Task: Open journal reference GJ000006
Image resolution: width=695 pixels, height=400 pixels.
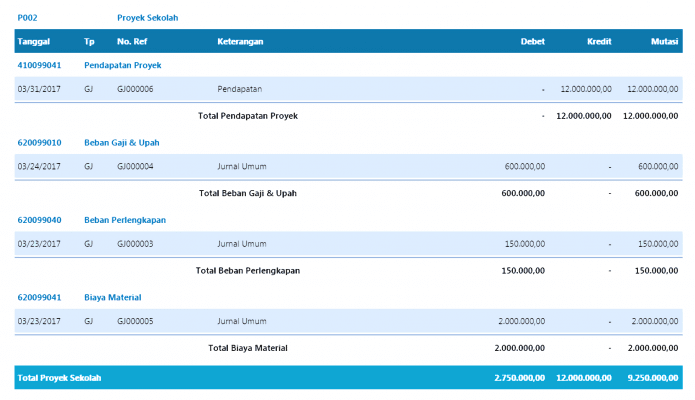Action: (135, 89)
